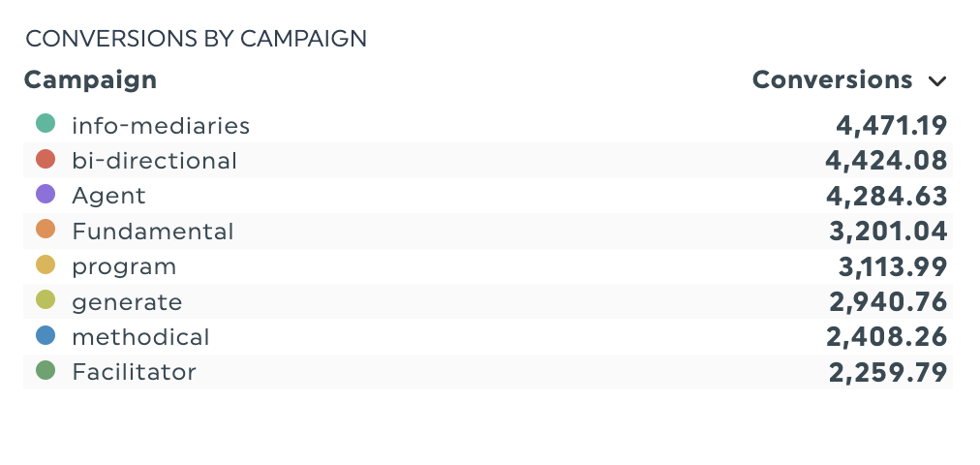Click the 4,471.19 conversions value
The height and width of the screenshot is (465, 980).
(x=891, y=125)
